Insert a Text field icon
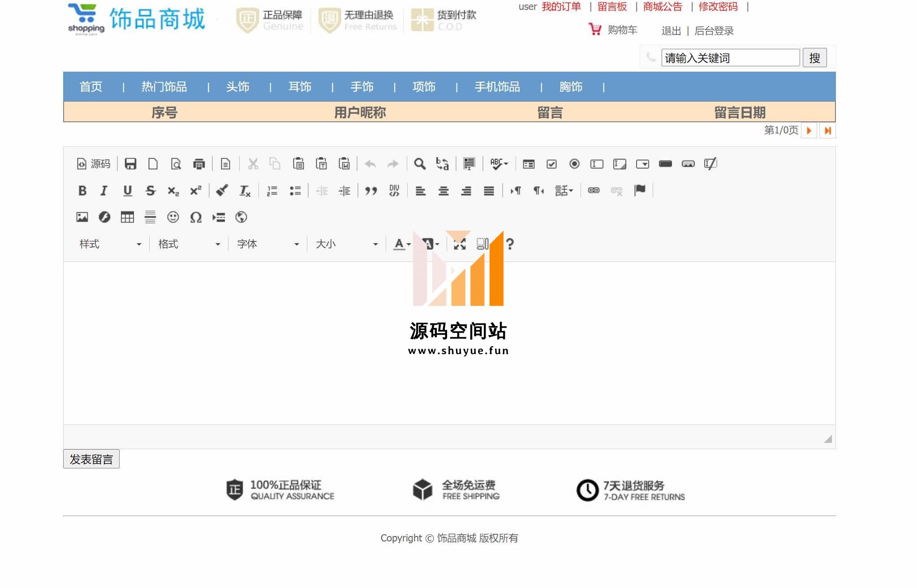This screenshot has width=917, height=588. point(597,164)
